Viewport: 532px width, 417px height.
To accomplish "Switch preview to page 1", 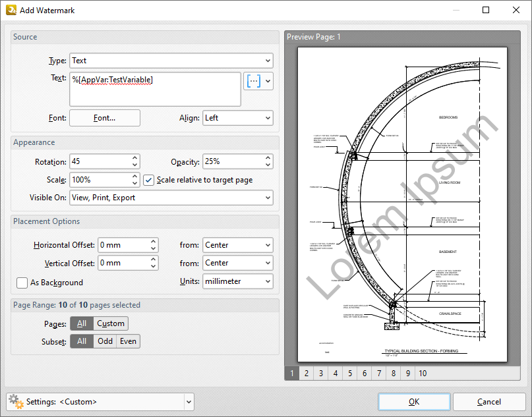I will pos(292,374).
